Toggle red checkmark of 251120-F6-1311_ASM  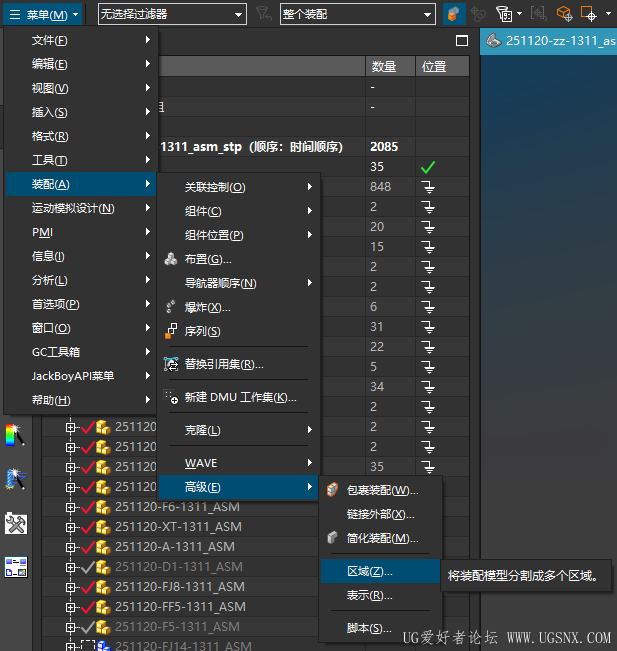[88, 507]
